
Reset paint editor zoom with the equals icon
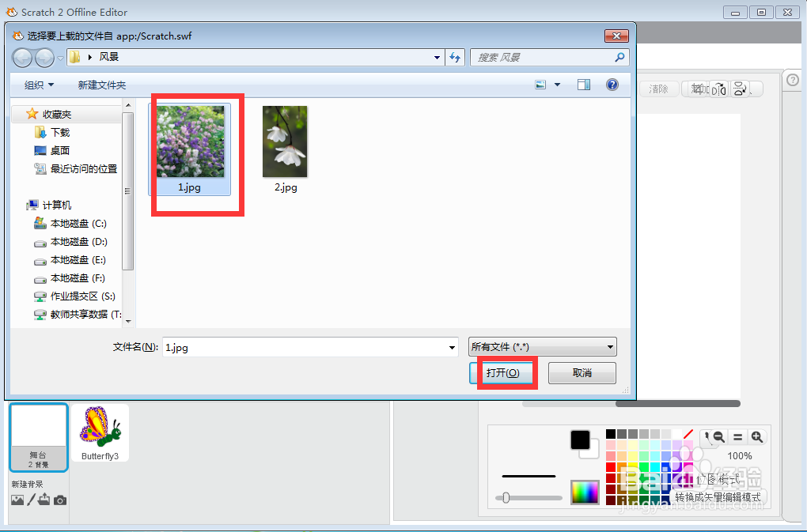tap(737, 437)
